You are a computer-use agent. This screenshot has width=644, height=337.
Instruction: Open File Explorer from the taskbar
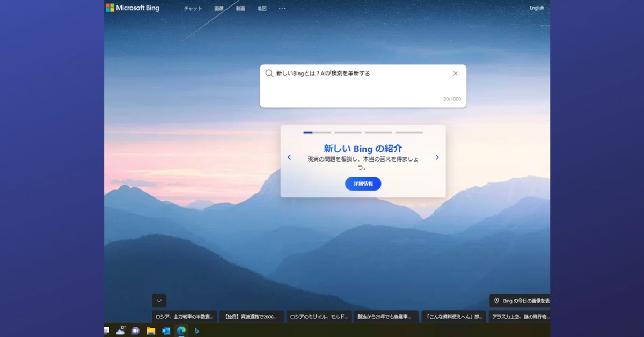pyautogui.click(x=151, y=331)
